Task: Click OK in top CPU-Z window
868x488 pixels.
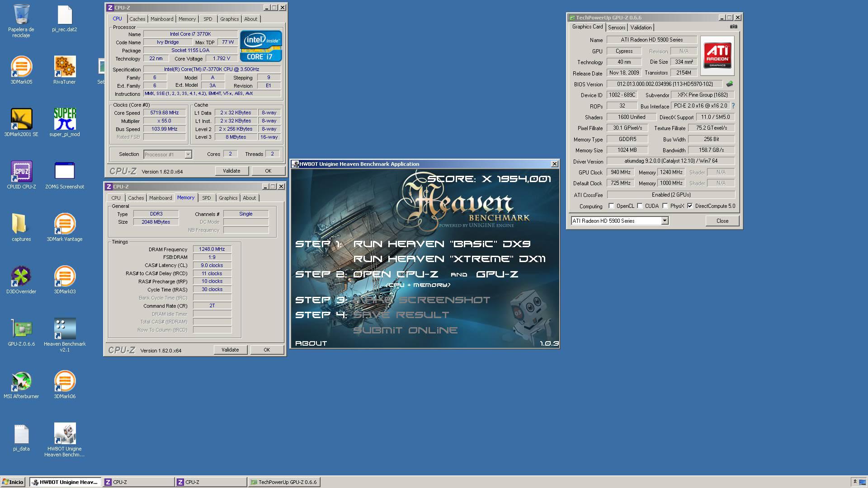Action: [268, 171]
